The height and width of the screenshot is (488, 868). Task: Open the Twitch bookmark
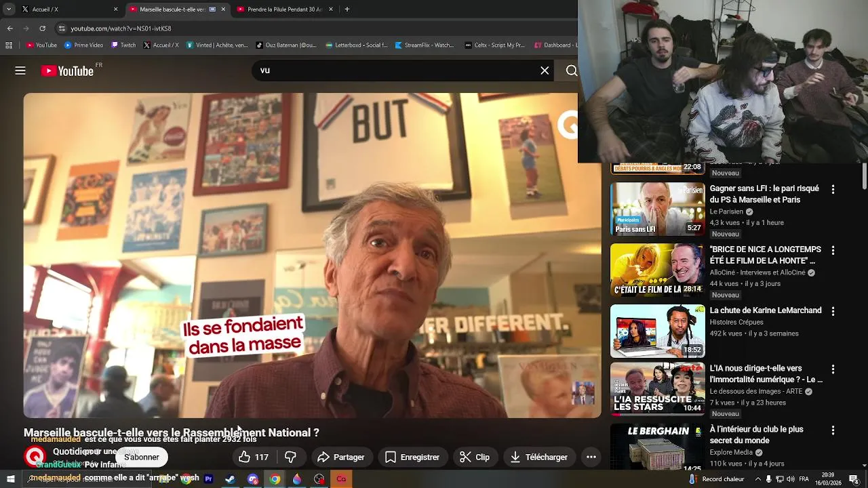pos(123,45)
